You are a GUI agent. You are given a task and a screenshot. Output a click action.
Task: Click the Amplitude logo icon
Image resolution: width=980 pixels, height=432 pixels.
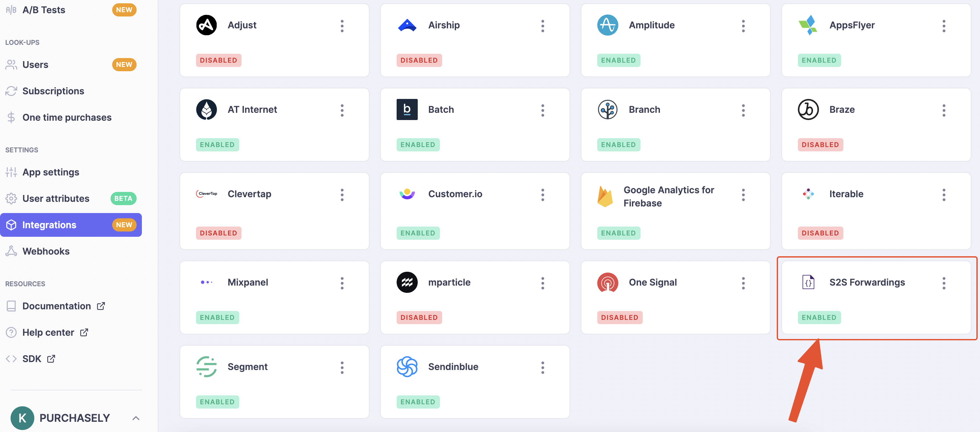pos(607,25)
